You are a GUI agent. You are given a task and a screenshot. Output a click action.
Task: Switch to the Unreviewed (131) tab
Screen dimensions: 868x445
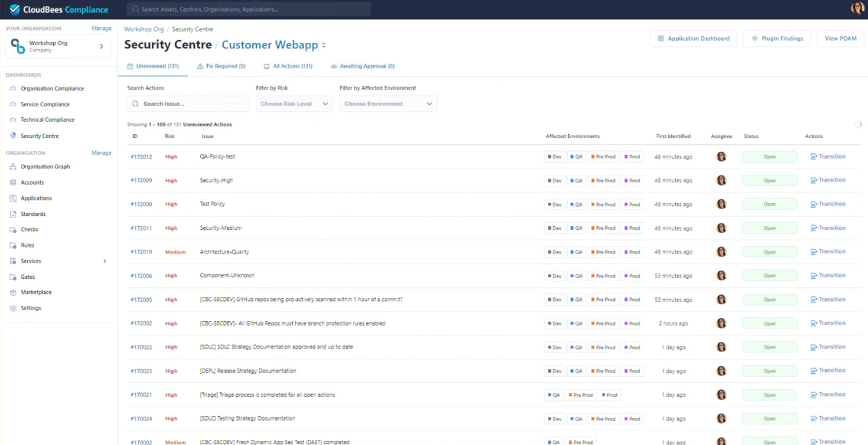[x=153, y=66]
